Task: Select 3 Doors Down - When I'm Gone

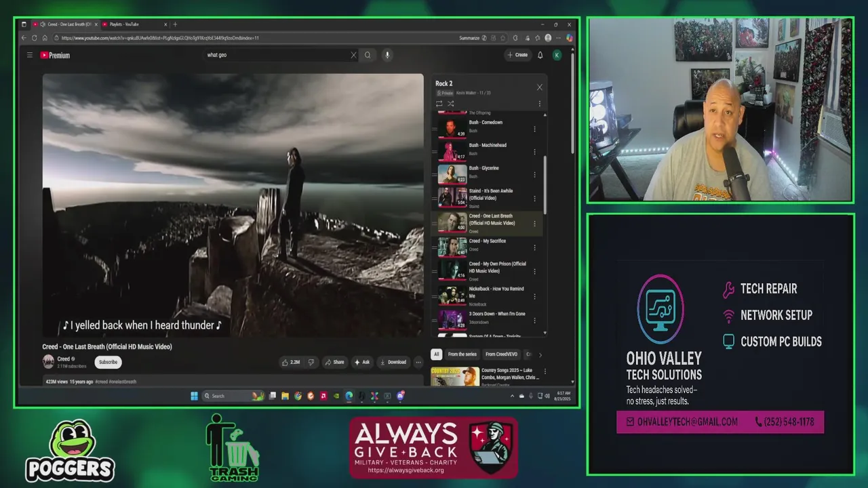Action: 497,314
